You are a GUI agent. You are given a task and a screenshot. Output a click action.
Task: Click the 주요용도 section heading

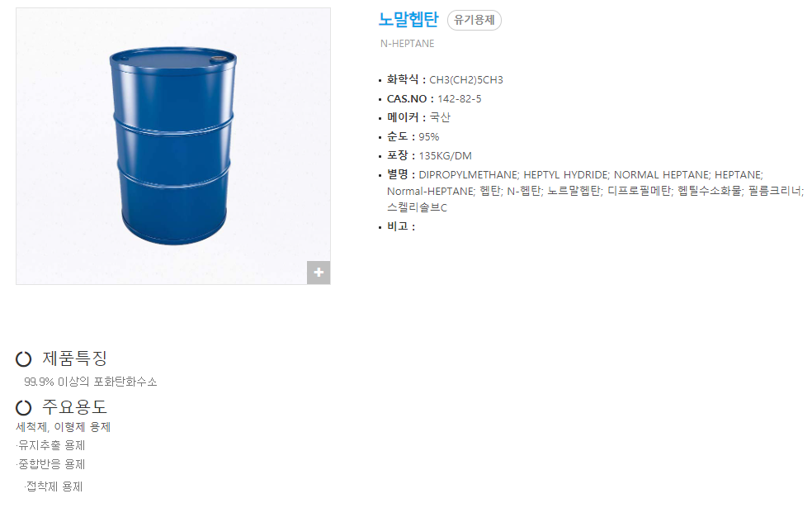[74, 407]
